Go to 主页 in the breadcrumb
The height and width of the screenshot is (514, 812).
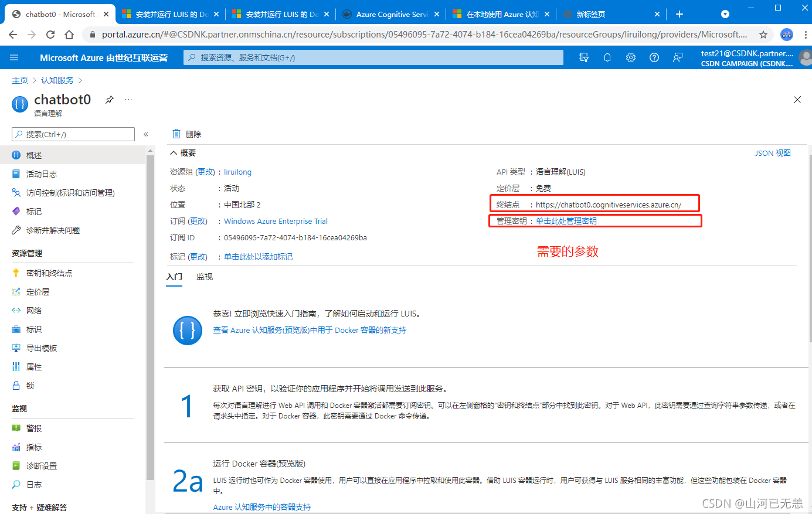pyautogui.click(x=20, y=80)
